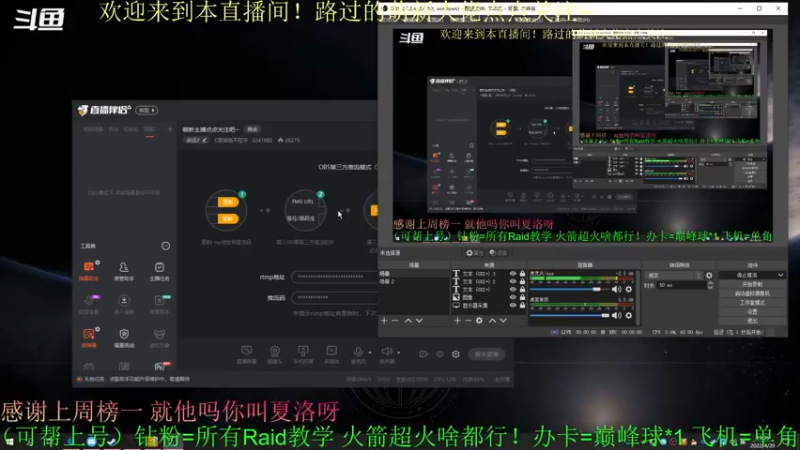The image size is (800, 450).
Task: Expand the speaker options arrow in Douyu
Action: (x=398, y=352)
